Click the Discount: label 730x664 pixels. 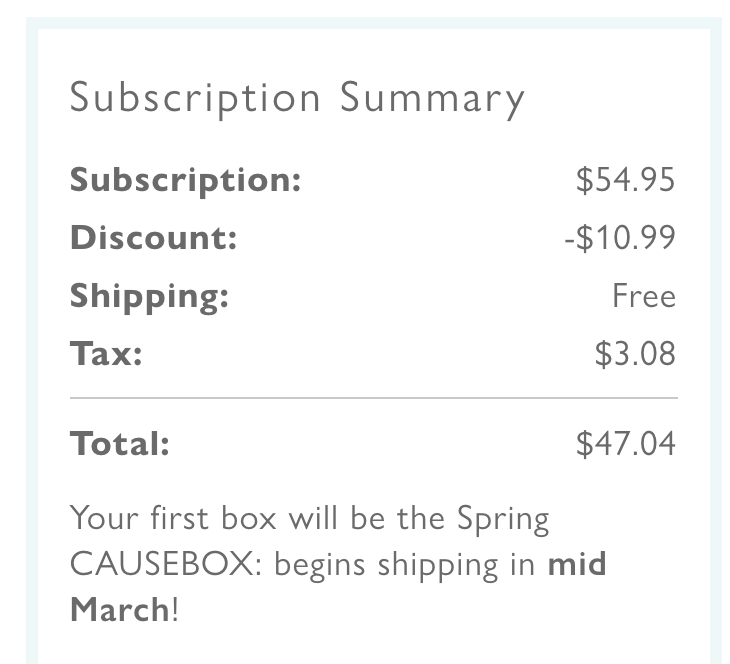(154, 237)
